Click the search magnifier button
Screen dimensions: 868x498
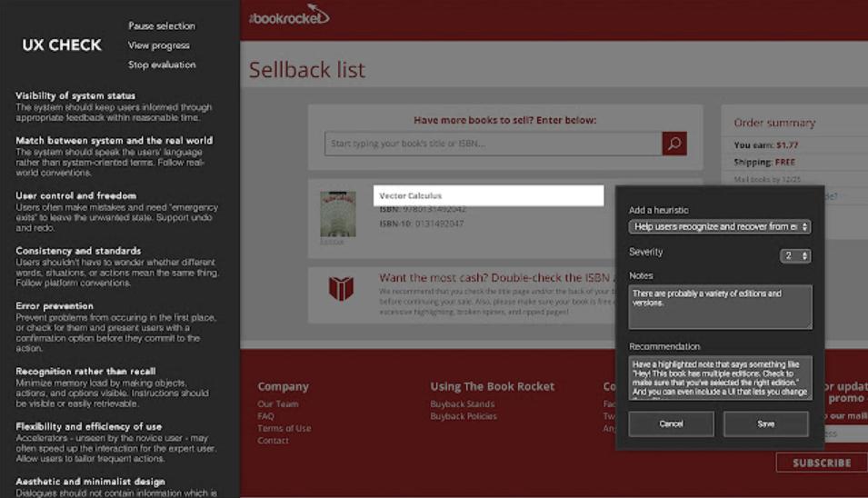coord(674,144)
